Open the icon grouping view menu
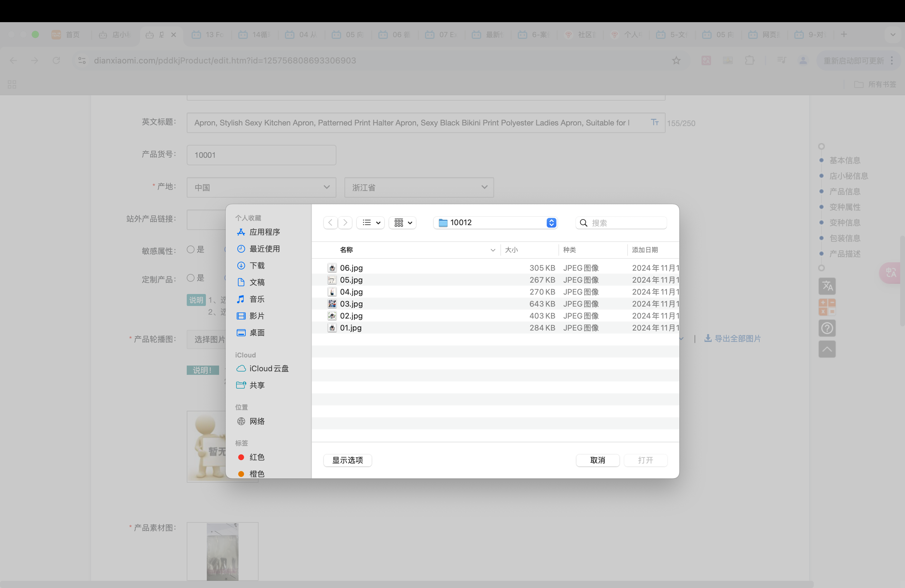905x588 pixels. [x=403, y=222]
